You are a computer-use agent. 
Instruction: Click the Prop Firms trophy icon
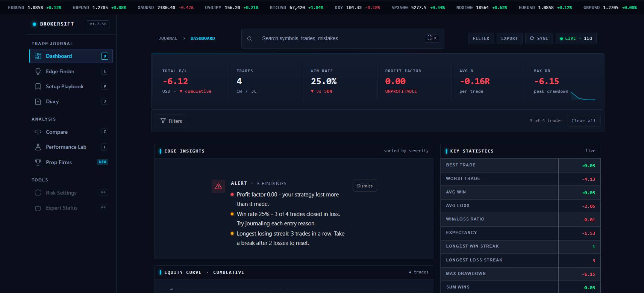[38, 162]
